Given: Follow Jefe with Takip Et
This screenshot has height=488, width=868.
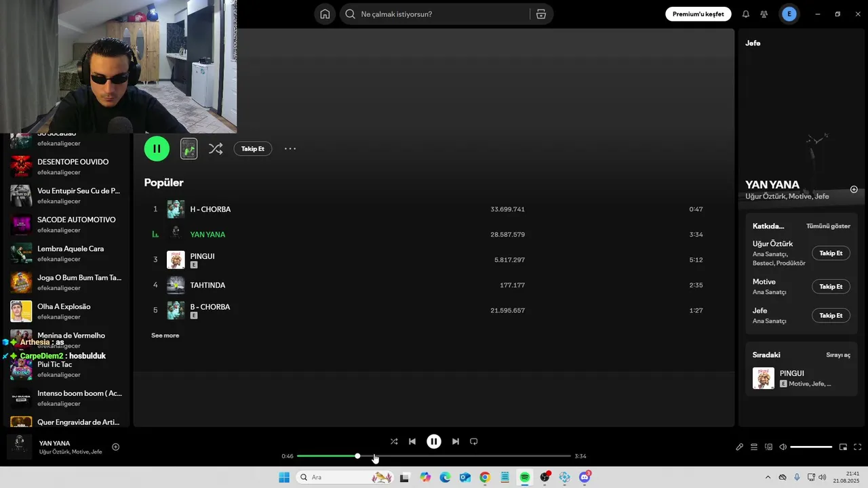Looking at the screenshot, I should (x=831, y=315).
